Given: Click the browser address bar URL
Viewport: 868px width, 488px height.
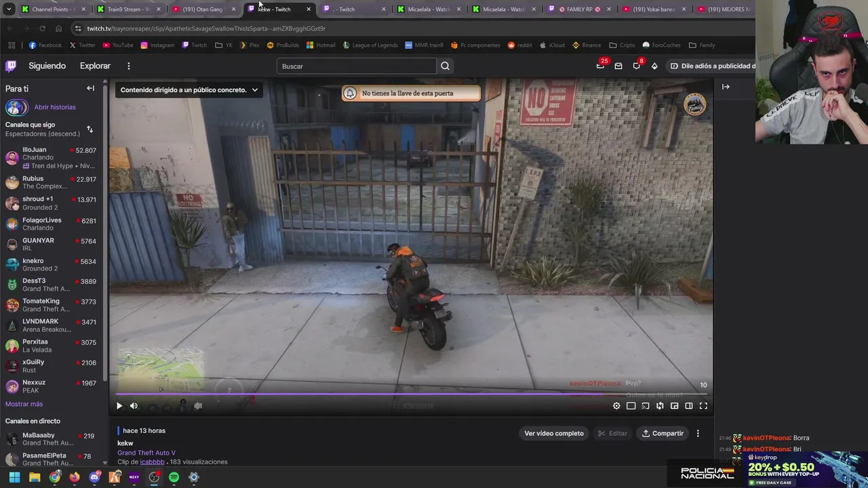Looking at the screenshot, I should pyautogui.click(x=206, y=28).
